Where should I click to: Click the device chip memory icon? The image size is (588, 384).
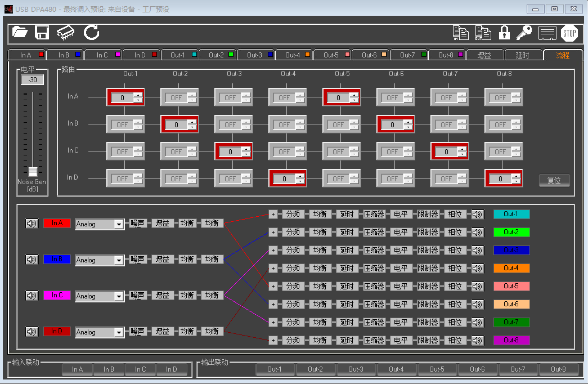65,32
